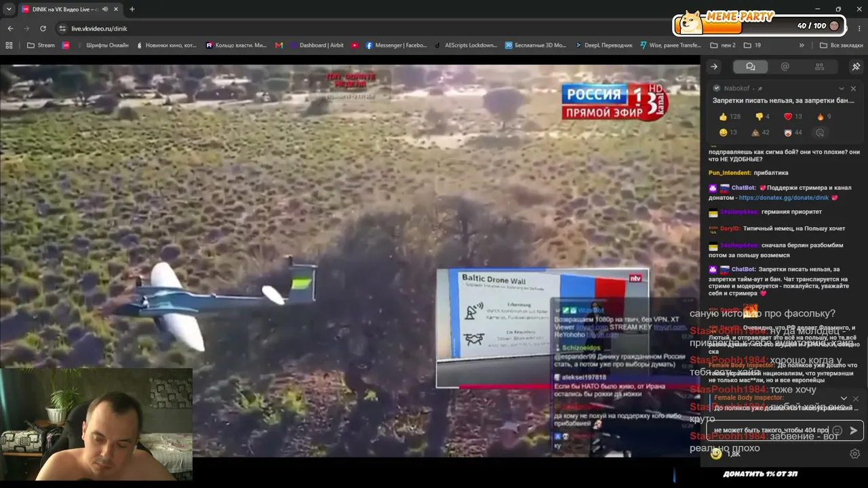
Task: Collapse the pinned Nabokof message
Action: point(842,89)
